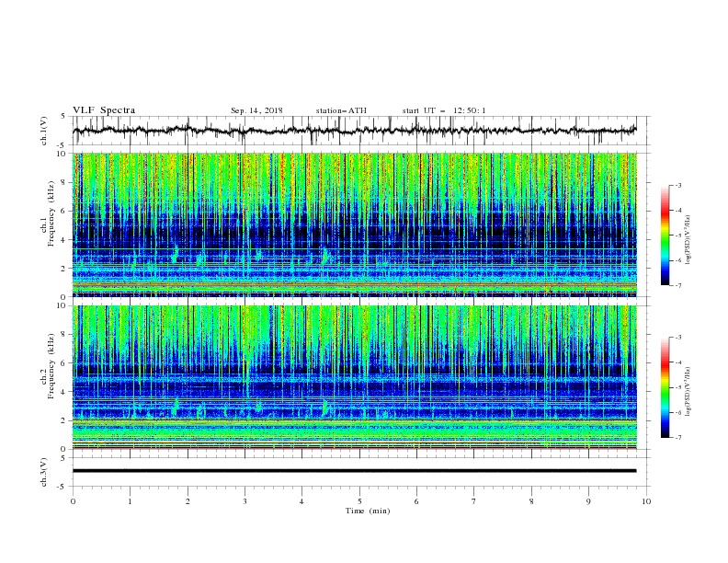Image resolution: width=728 pixels, height=563 pixels.
Task: Select the date text "Sep. 14, 2018"
Action: 256,110
